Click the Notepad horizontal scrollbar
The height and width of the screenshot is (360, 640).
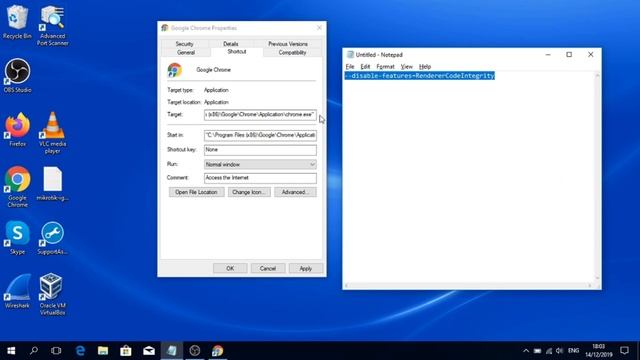(469, 285)
